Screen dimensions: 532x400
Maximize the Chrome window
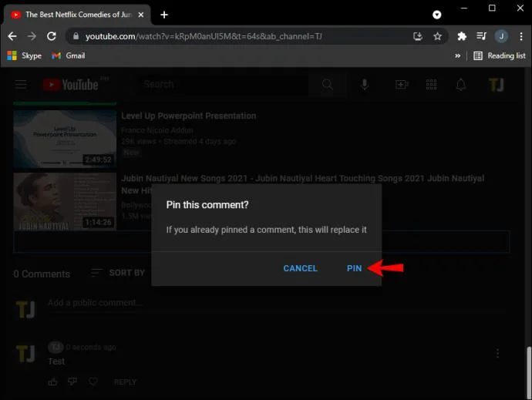[x=492, y=8]
